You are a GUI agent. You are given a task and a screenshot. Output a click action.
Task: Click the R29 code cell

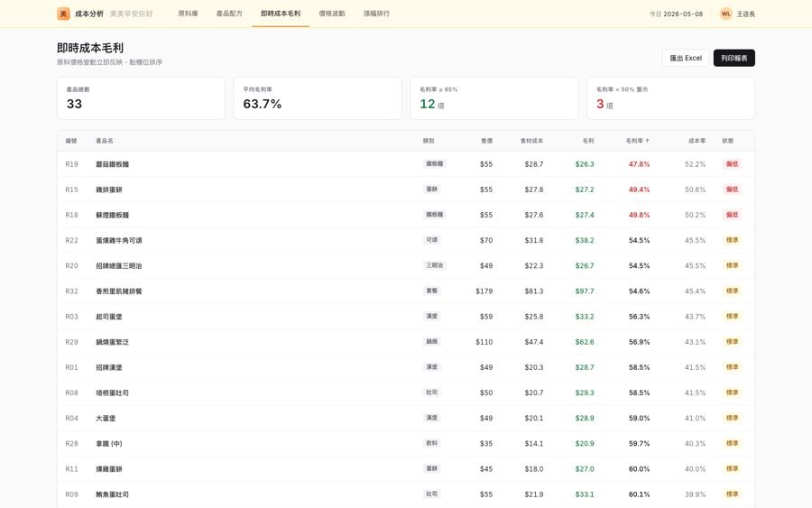point(71,342)
